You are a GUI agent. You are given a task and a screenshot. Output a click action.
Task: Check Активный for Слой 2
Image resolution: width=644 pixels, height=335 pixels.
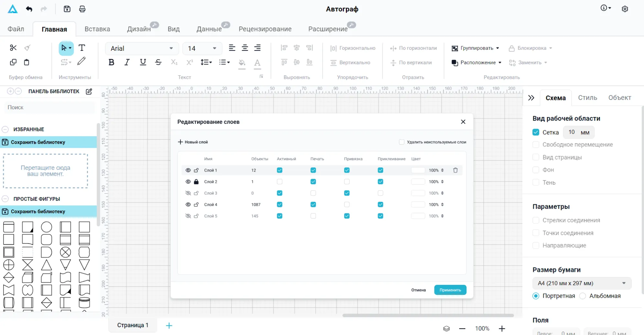click(x=280, y=182)
